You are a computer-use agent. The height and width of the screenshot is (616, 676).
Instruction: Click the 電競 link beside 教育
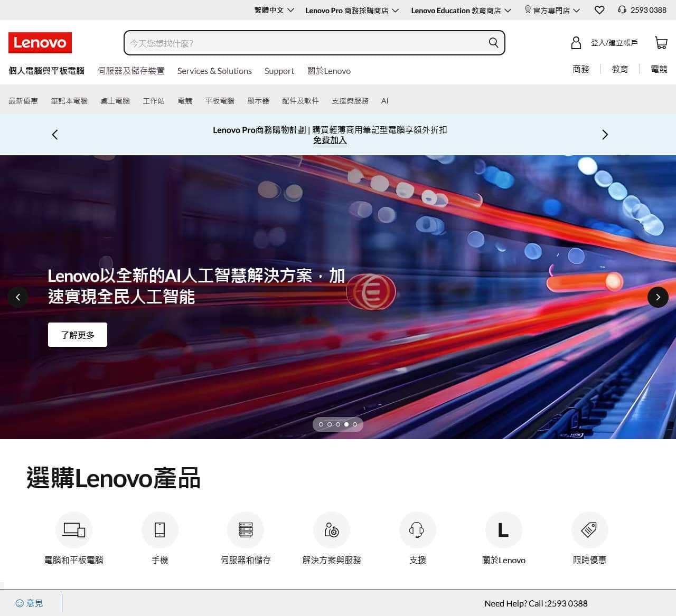tap(659, 69)
